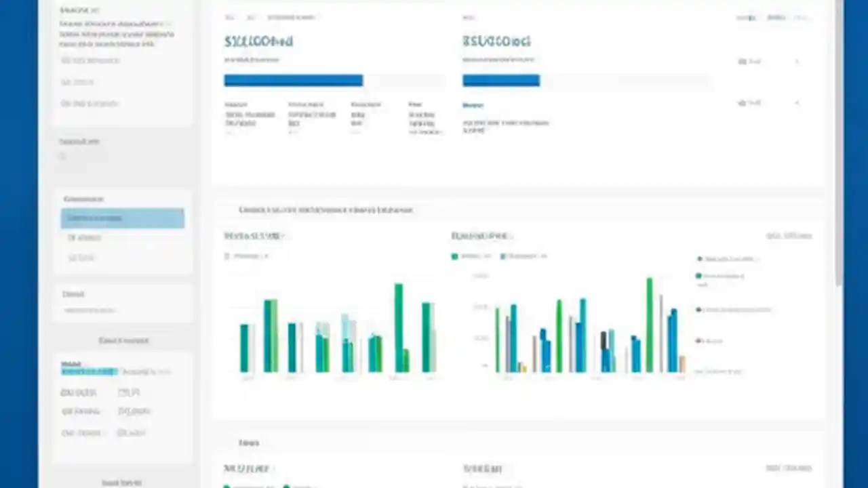The width and height of the screenshot is (868, 488).
Task: Select the green legend square on the left chart
Action: click(454, 256)
